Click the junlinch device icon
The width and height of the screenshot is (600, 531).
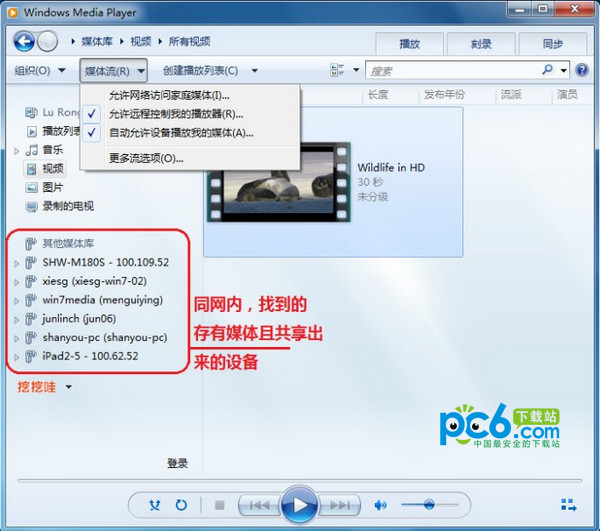point(31,319)
